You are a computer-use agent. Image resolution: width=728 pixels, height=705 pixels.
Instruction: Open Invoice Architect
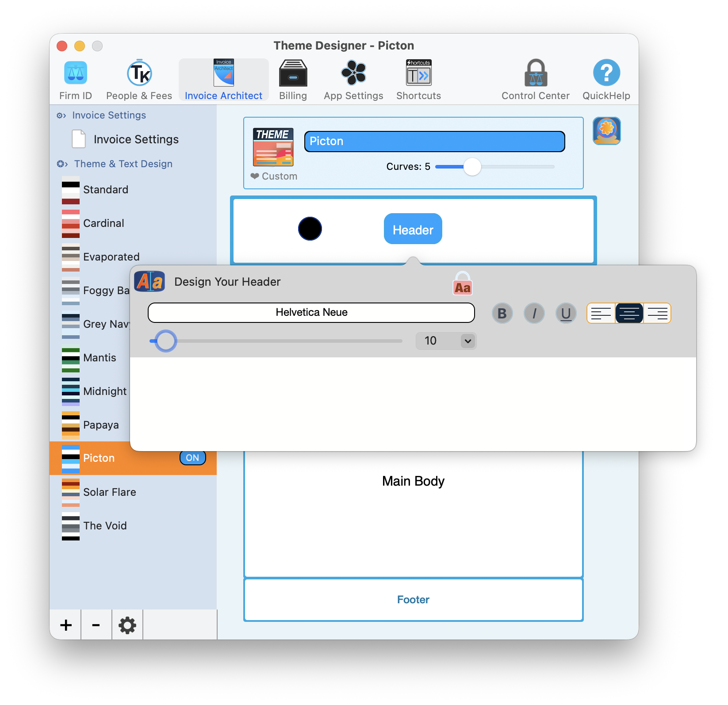pyautogui.click(x=223, y=79)
